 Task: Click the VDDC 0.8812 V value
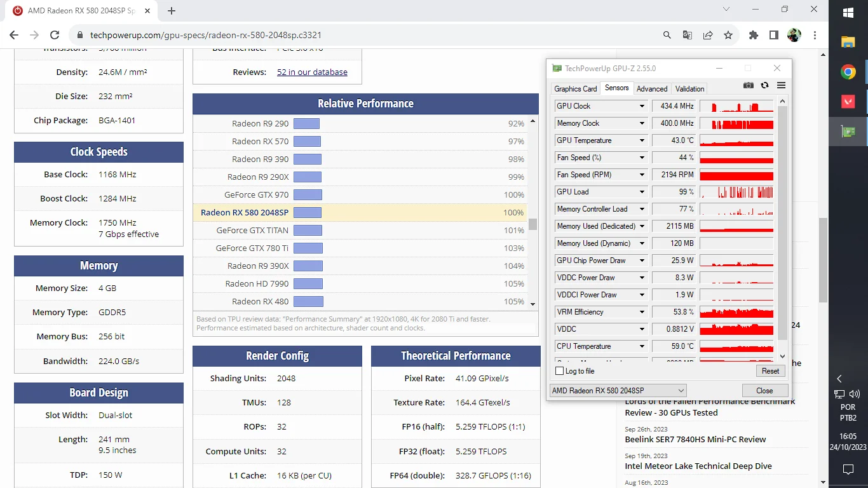(674, 329)
